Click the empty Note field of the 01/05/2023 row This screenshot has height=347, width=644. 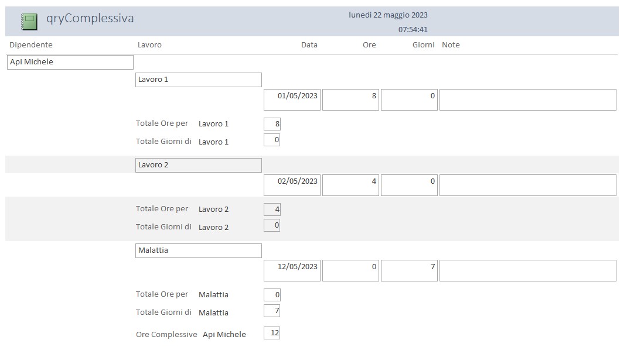pos(527,99)
